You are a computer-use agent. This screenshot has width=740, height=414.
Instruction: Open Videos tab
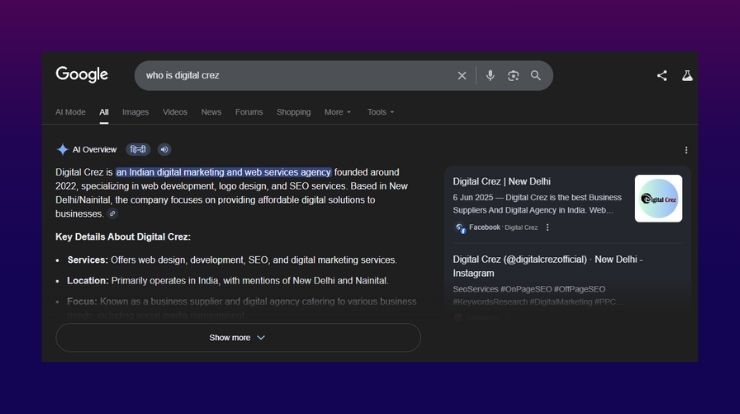[x=175, y=112]
